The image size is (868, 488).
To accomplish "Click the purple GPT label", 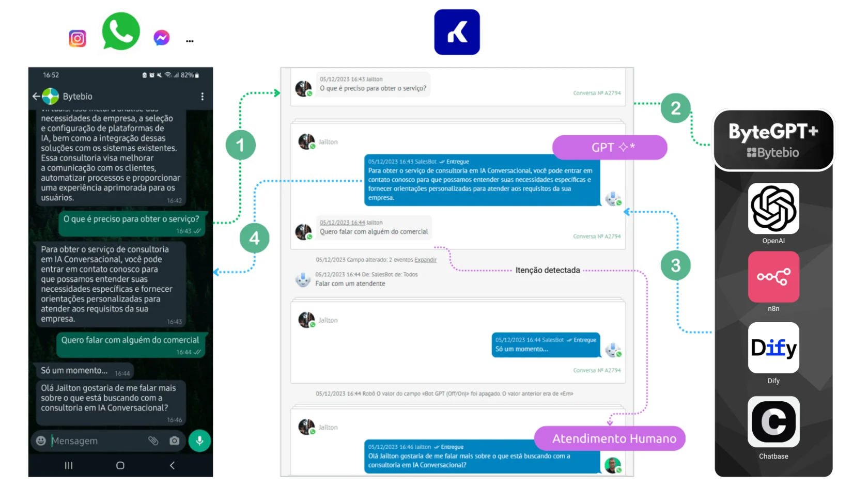I will pos(610,148).
